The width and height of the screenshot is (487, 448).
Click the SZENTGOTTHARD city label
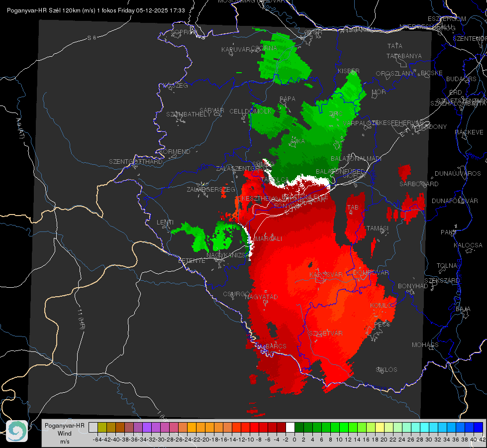coord(136,162)
